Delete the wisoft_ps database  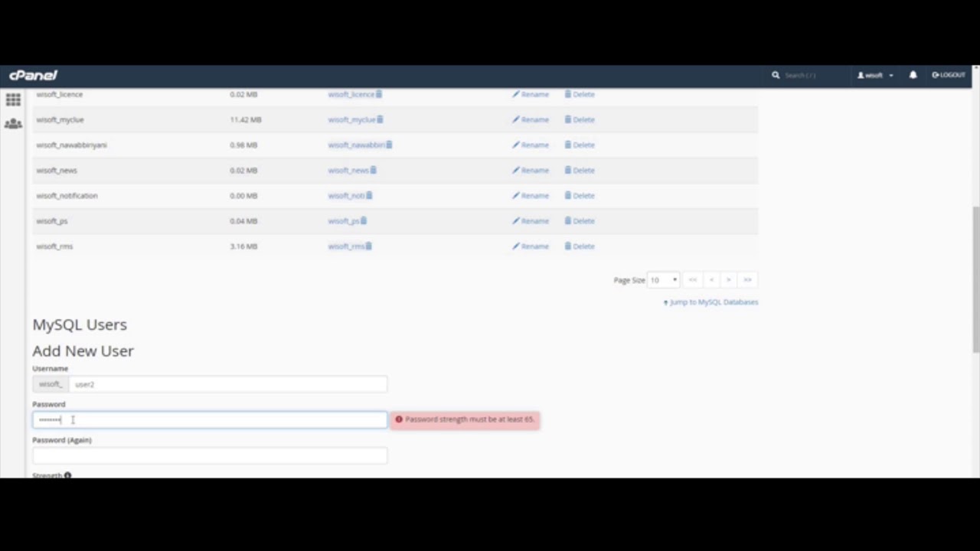click(580, 220)
